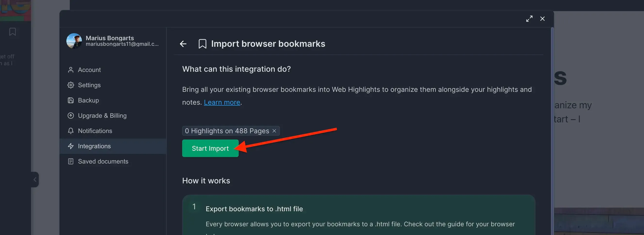Image resolution: width=644 pixels, height=235 pixels.
Task: Click the Settings gear icon
Action: 71,85
